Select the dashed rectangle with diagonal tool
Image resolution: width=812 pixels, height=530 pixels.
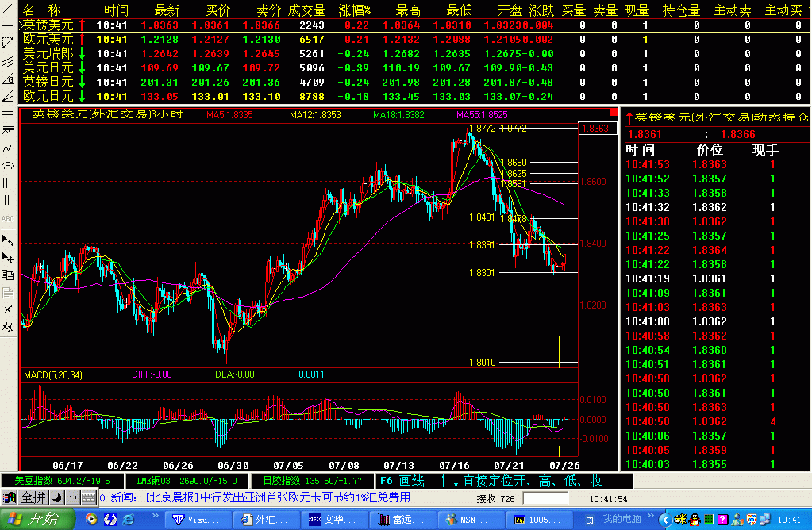(8, 43)
